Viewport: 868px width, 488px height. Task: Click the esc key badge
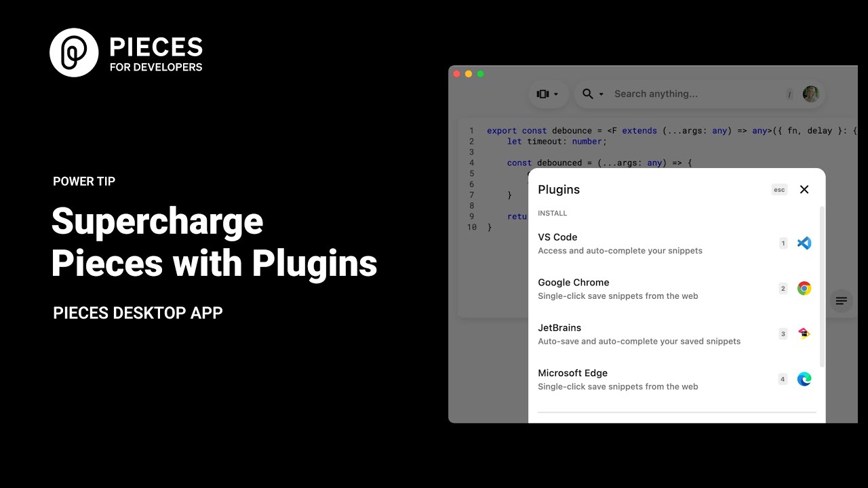tap(779, 190)
